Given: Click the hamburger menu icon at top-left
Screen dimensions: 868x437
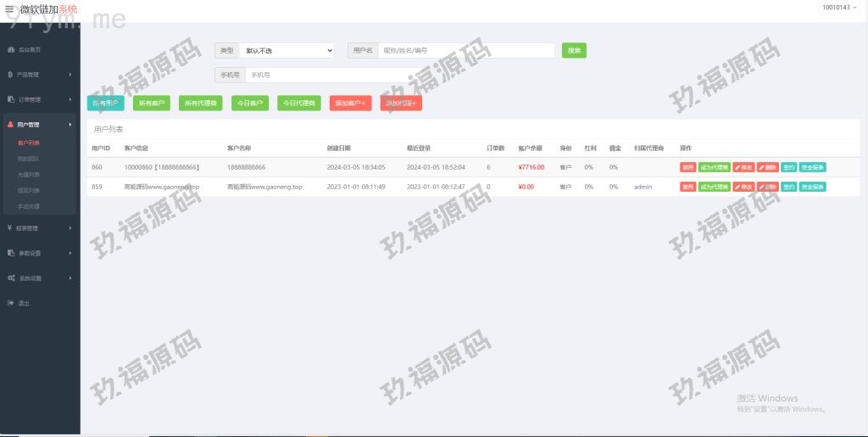Looking at the screenshot, I should pyautogui.click(x=9, y=8).
